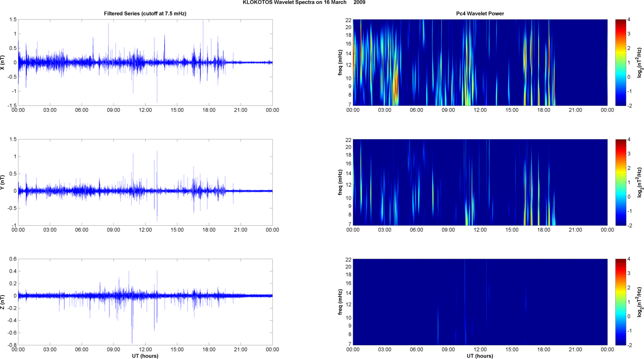Click the Z (nT) axis label
The width and height of the screenshot is (644, 359).
tap(3, 302)
